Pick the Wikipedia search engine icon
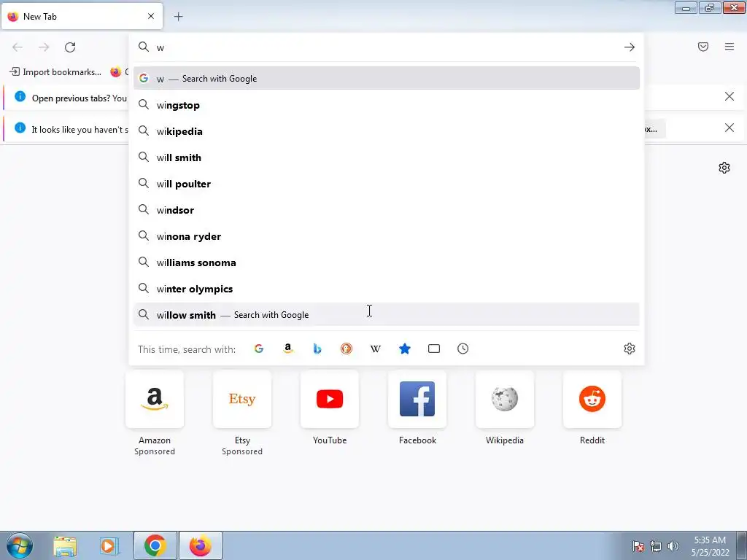Image resolution: width=747 pixels, height=560 pixels. (376, 349)
